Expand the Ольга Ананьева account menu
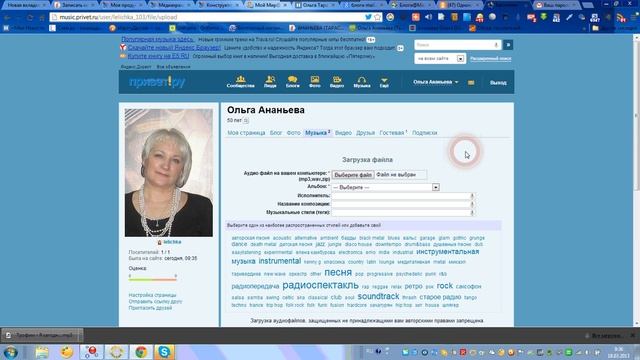This screenshot has height=360, width=640. 435,82
